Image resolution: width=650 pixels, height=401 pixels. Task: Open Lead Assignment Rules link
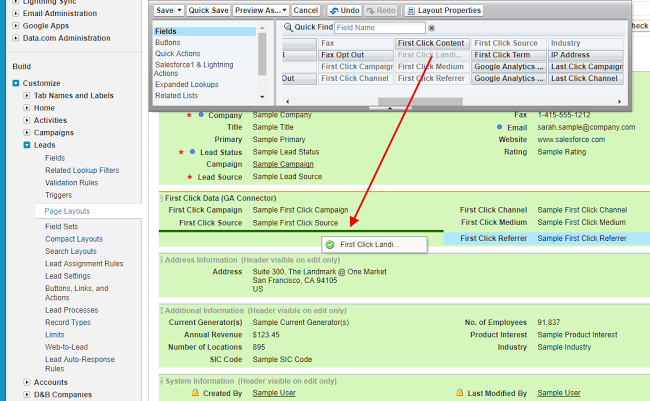pos(84,264)
